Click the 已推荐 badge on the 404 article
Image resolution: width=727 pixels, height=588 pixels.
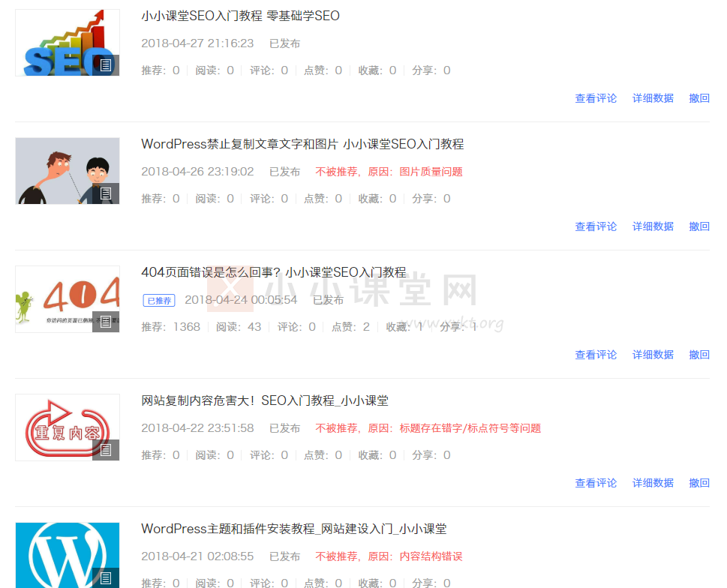[159, 301]
